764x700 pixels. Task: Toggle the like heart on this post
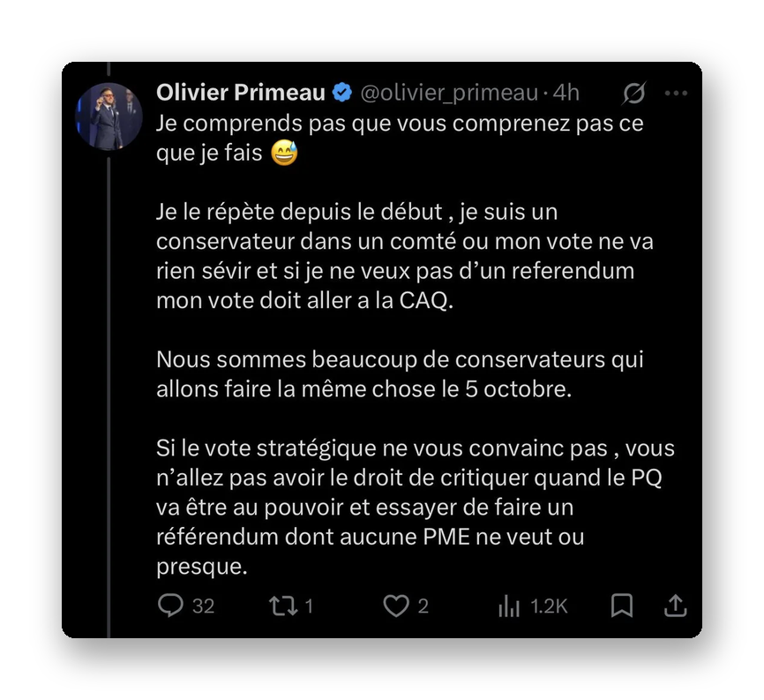tap(396, 606)
